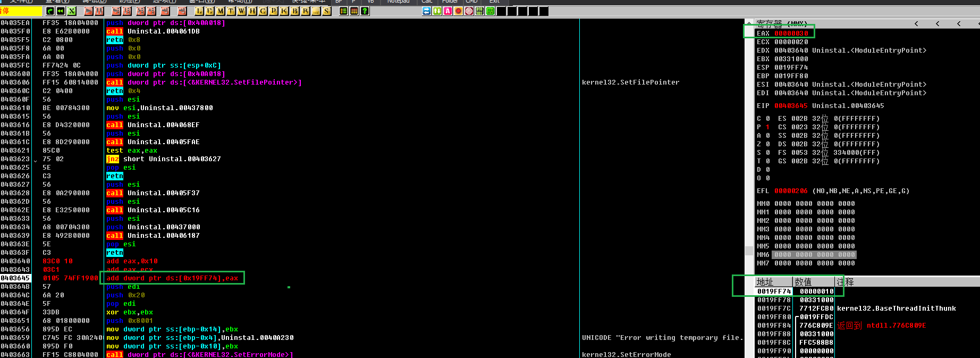Open Patches window with the P button

(x=274, y=11)
